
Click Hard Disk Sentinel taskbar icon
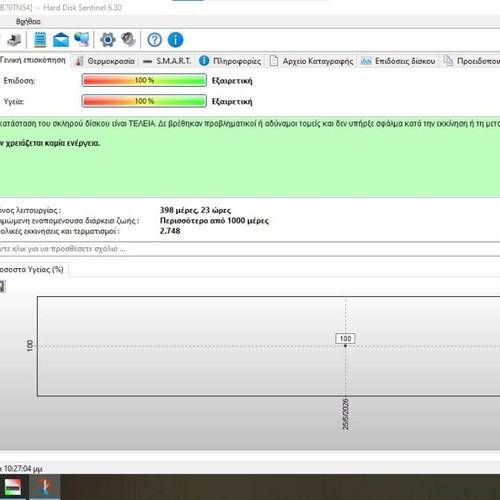[x=45, y=487]
